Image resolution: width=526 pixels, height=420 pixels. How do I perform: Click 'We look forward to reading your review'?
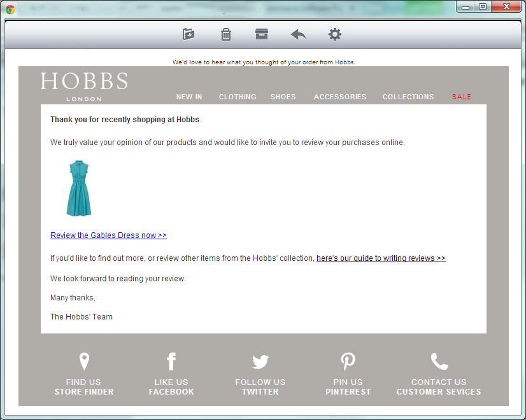pos(118,279)
